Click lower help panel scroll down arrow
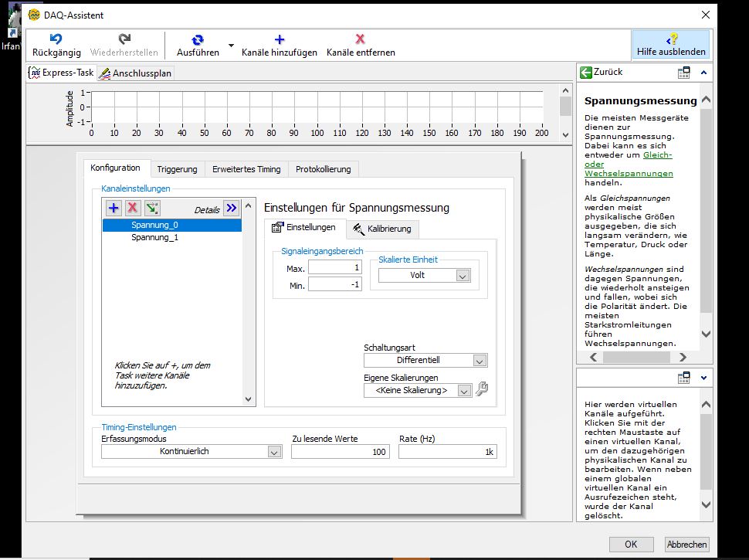 coord(706,504)
